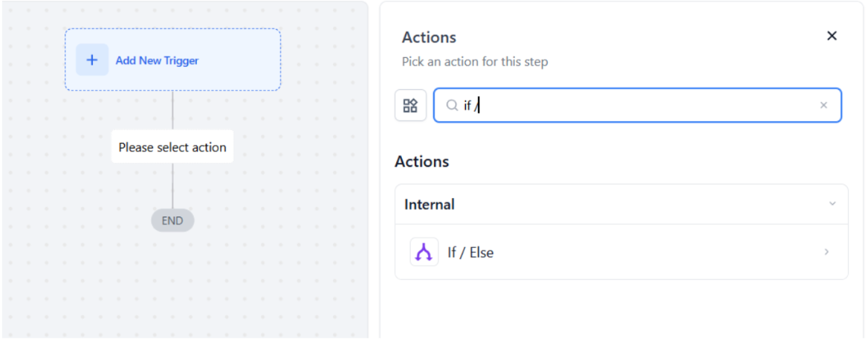Select the If / Else action label
Image resolution: width=868 pixels, height=349 pixels.
click(x=470, y=252)
